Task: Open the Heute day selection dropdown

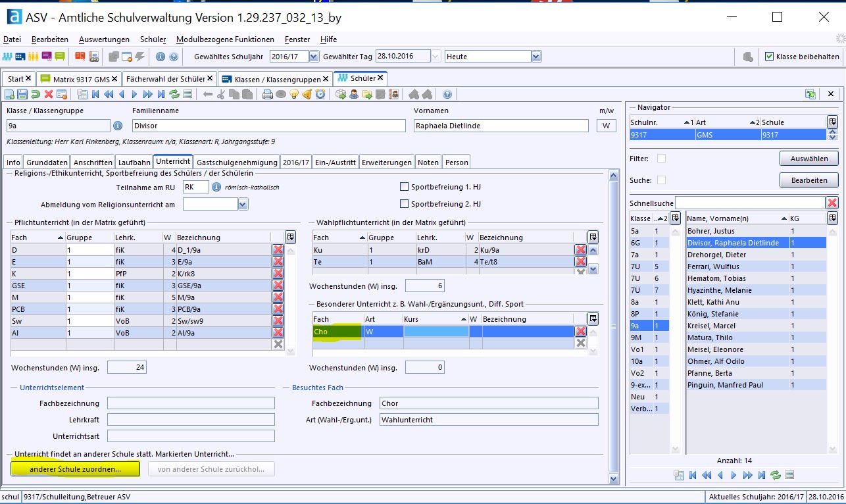Action: click(536, 57)
